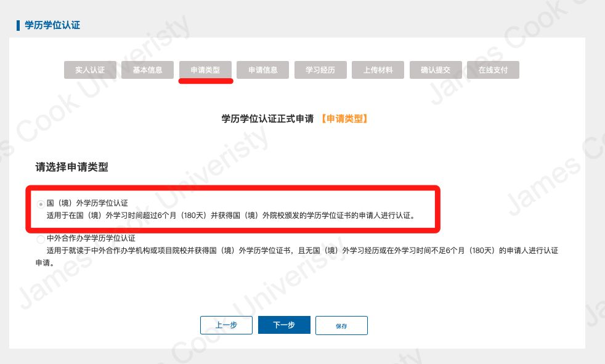Click the blue 下一步 button
The width and height of the screenshot is (605, 364).
point(284,325)
